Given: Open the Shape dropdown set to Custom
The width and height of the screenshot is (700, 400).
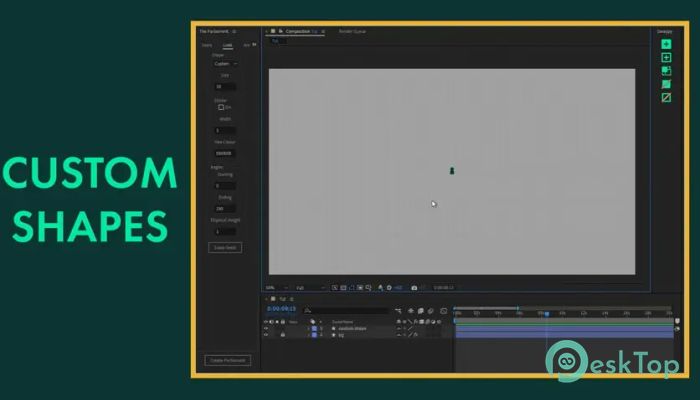Looking at the screenshot, I should [x=225, y=64].
